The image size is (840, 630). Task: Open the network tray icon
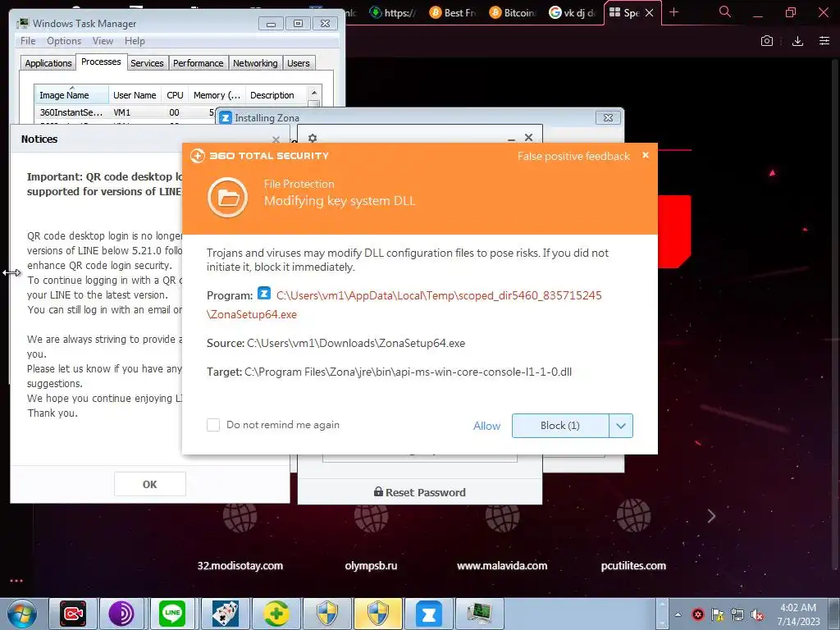pyautogui.click(x=737, y=614)
